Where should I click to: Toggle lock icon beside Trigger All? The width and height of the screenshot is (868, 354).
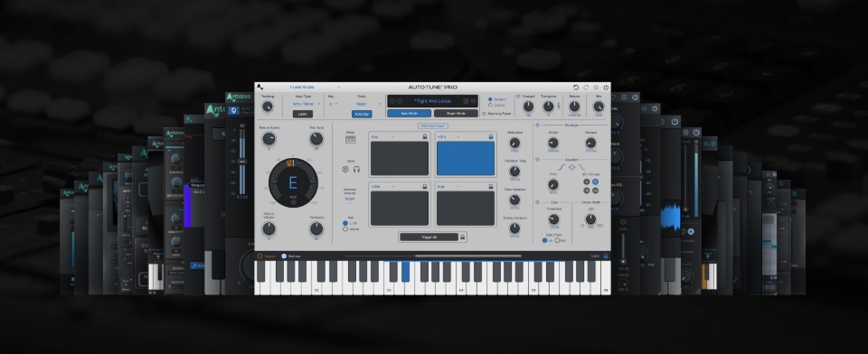click(462, 237)
